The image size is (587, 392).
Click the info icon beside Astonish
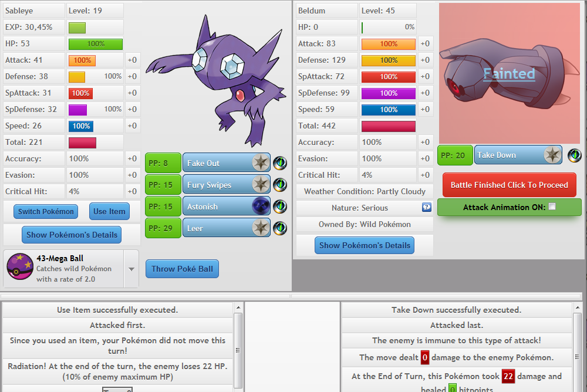280,206
